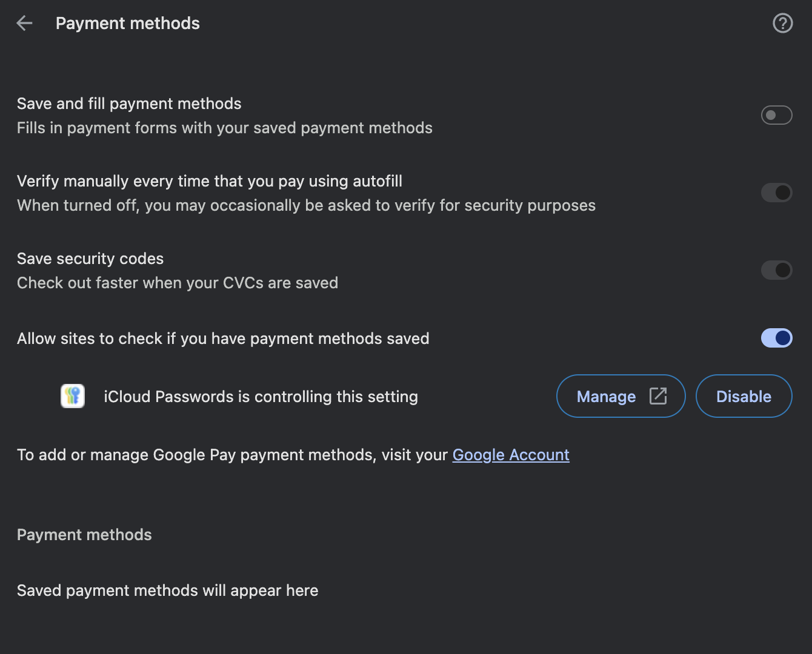
Task: Click the "Payment methods" page title at top
Action: click(x=128, y=24)
